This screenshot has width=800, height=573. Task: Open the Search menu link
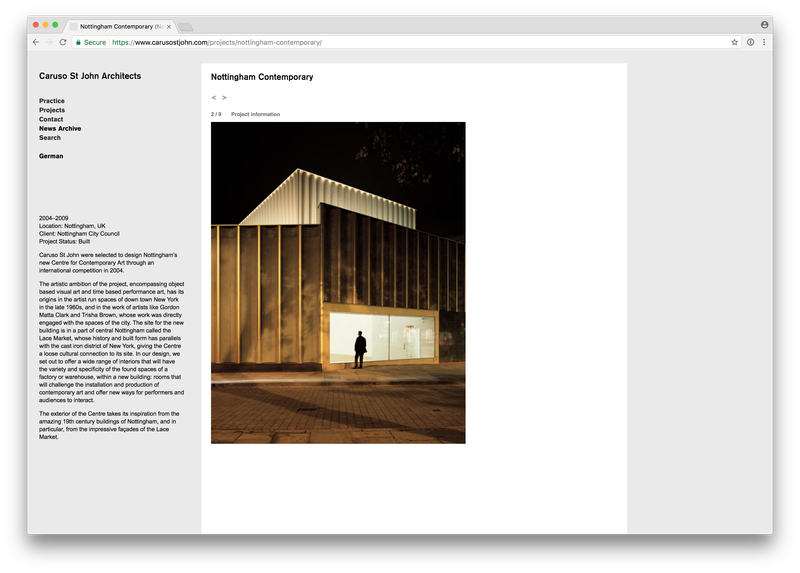click(x=49, y=138)
